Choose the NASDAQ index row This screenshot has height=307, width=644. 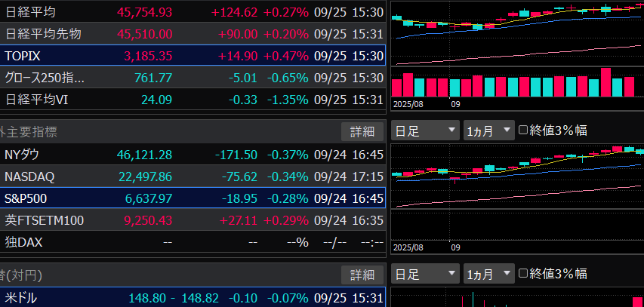[x=193, y=177]
